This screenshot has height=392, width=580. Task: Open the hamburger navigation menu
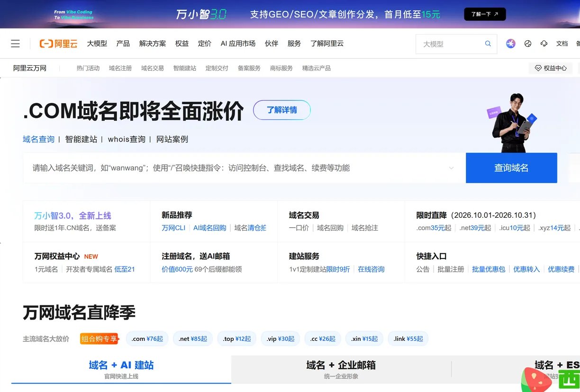pyautogui.click(x=15, y=44)
